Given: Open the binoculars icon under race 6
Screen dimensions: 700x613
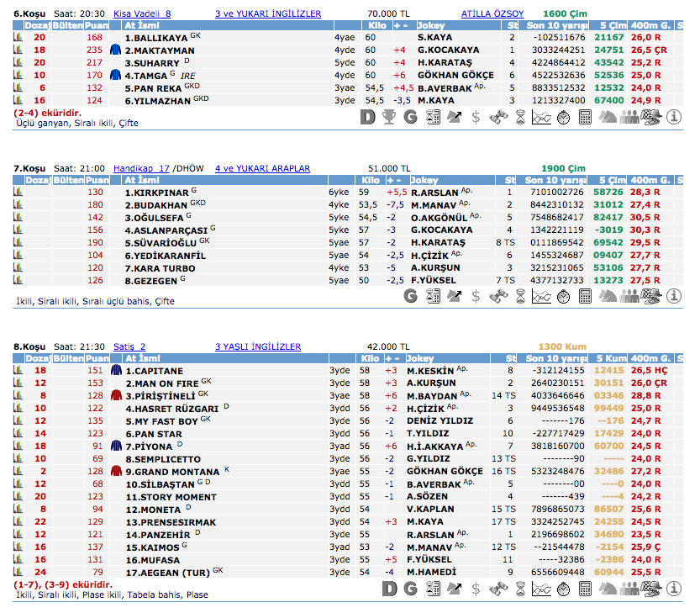Looking at the screenshot, I should 498,117.
